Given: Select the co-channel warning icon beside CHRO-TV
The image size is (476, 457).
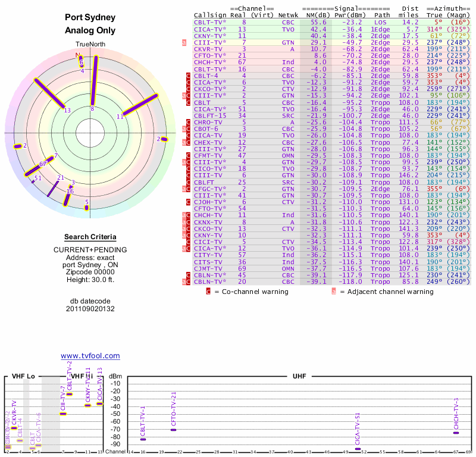Looking at the screenshot, I should point(189,121).
